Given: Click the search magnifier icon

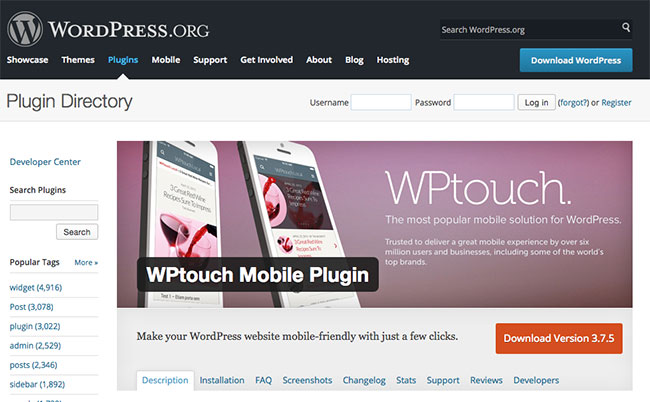Looking at the screenshot, I should [626, 27].
